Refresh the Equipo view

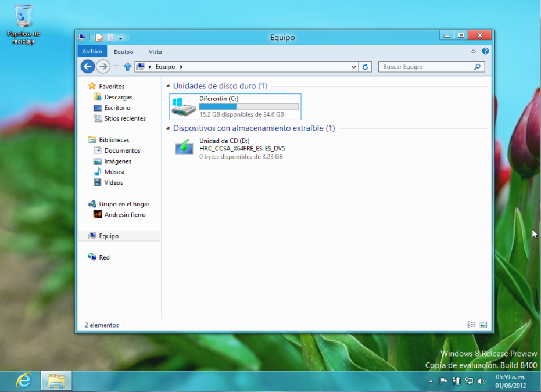[x=365, y=67]
